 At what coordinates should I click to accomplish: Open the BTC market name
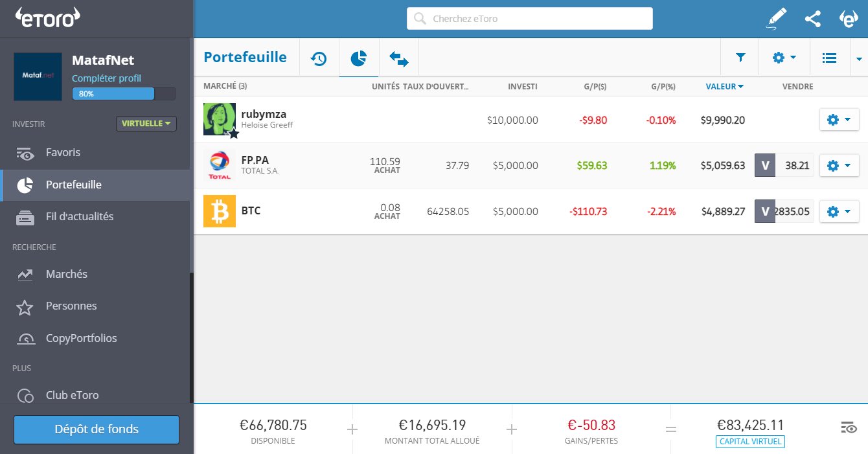pyautogui.click(x=251, y=211)
